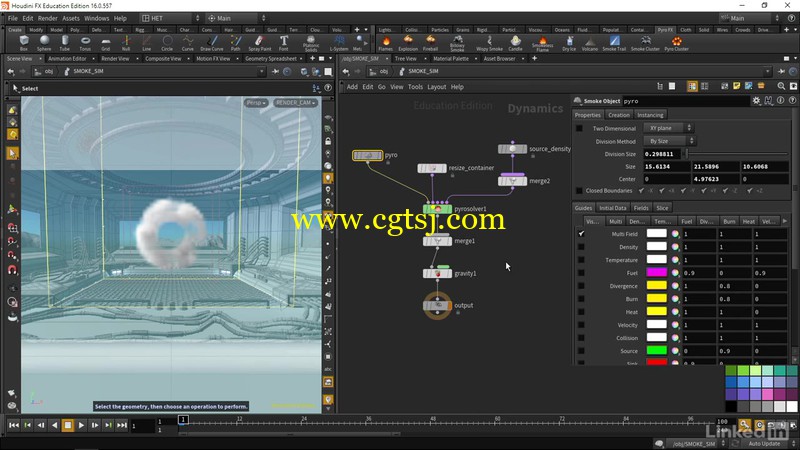Image resolution: width=800 pixels, height=450 pixels.
Task: Apply Billowy Smoke pyro tool
Action: tap(458, 43)
